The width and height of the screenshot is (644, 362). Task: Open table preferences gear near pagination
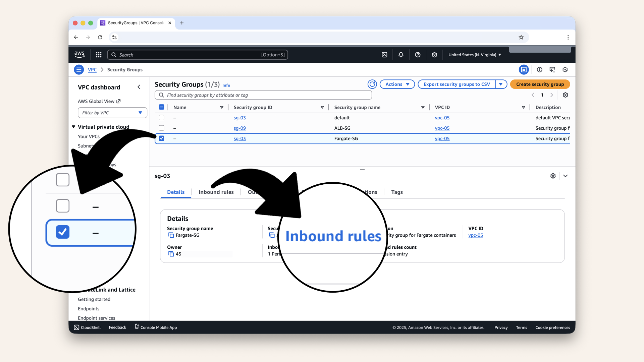click(565, 95)
